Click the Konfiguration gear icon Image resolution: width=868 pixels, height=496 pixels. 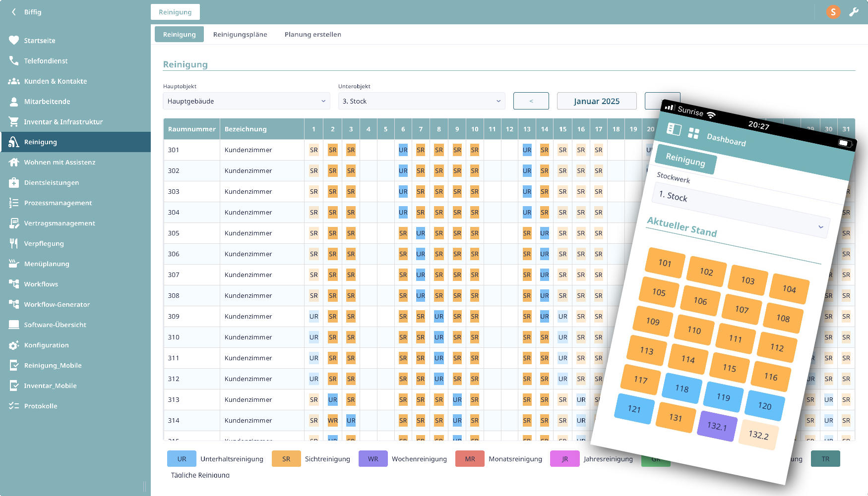click(x=14, y=345)
